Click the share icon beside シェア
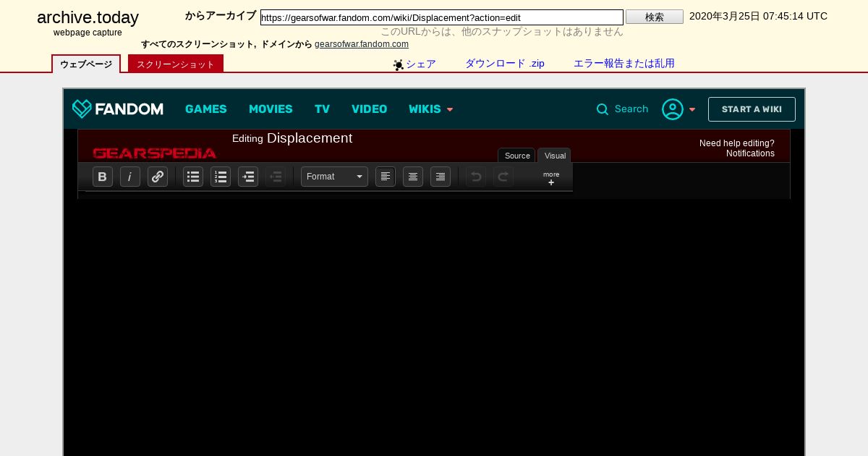 [399, 65]
